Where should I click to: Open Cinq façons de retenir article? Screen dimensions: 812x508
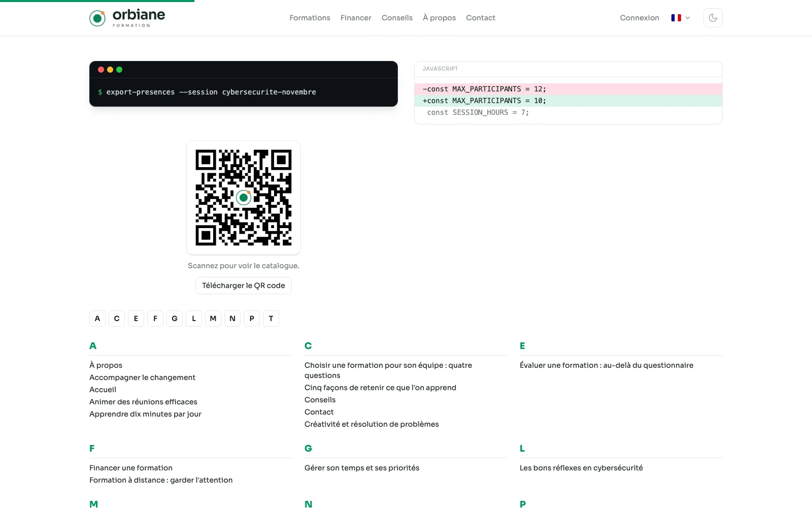380,388
